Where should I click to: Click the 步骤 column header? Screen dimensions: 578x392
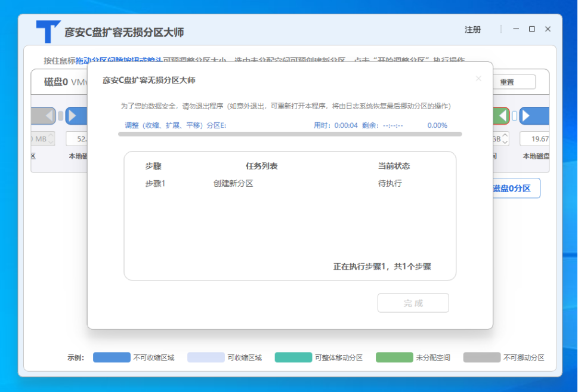pos(153,166)
